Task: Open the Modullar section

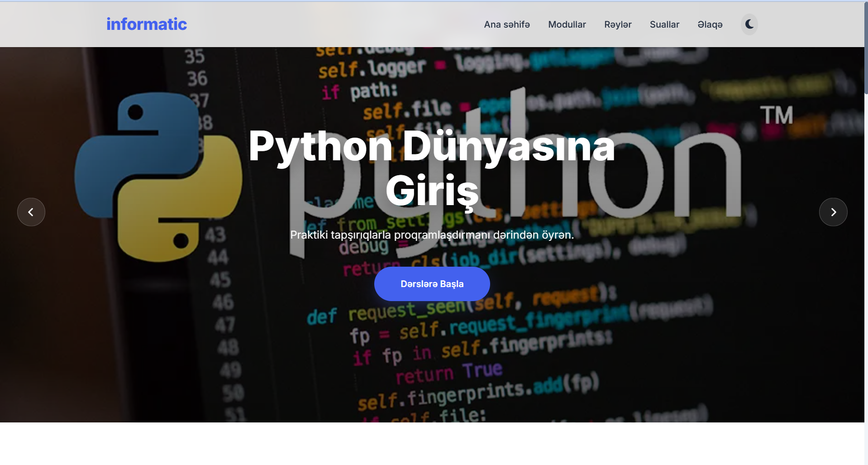Action: click(567, 24)
